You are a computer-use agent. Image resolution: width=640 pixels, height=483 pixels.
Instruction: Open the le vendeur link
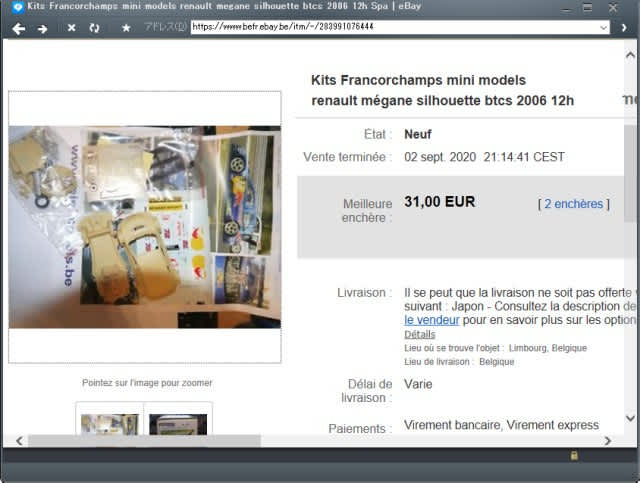pyautogui.click(x=431, y=320)
